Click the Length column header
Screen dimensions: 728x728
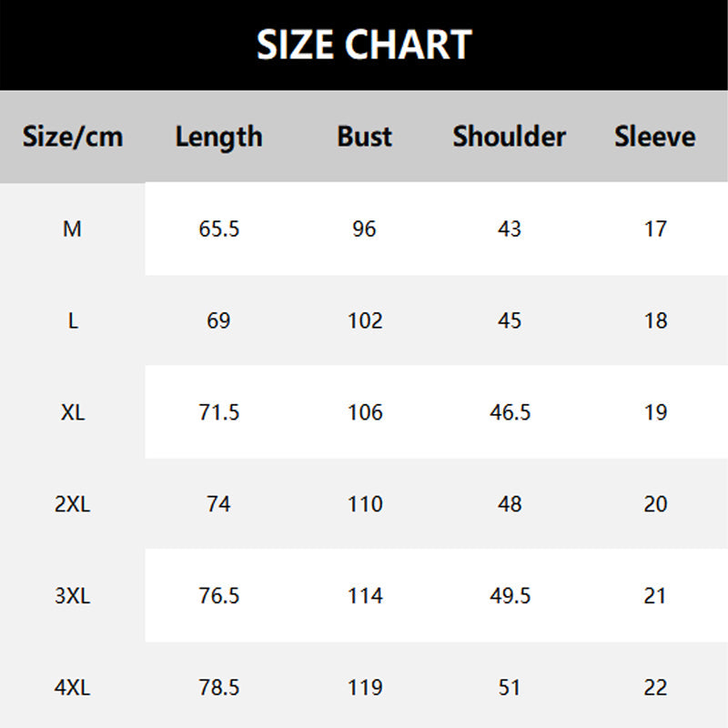[x=218, y=136]
